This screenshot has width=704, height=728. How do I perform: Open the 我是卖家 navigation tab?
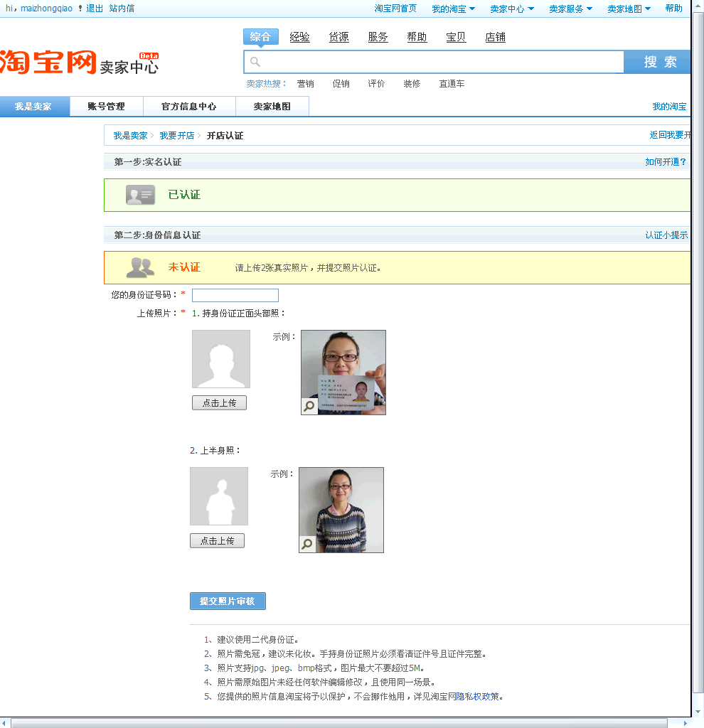point(35,107)
